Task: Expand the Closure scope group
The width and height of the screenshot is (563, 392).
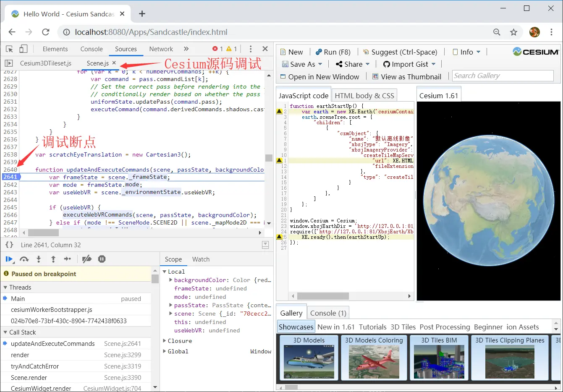Action: pos(165,341)
